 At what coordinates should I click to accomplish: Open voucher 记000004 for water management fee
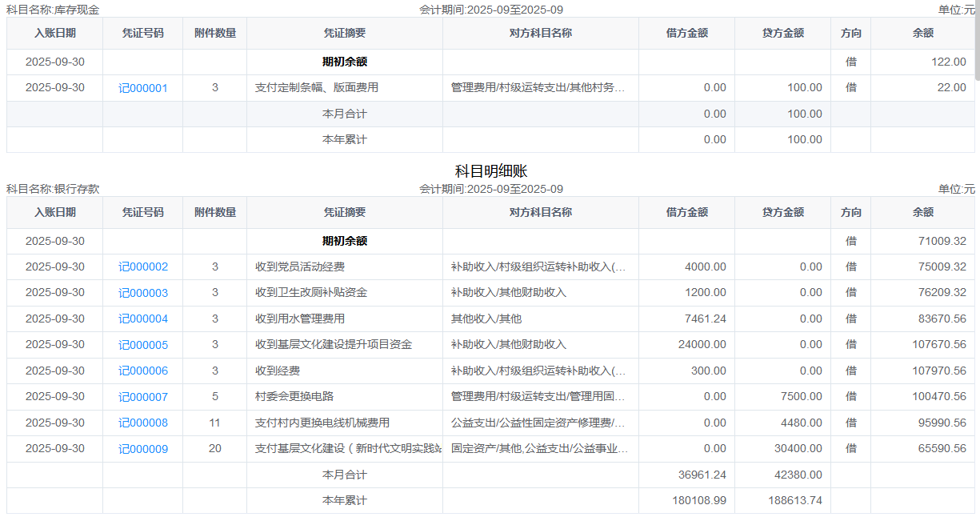tap(143, 319)
